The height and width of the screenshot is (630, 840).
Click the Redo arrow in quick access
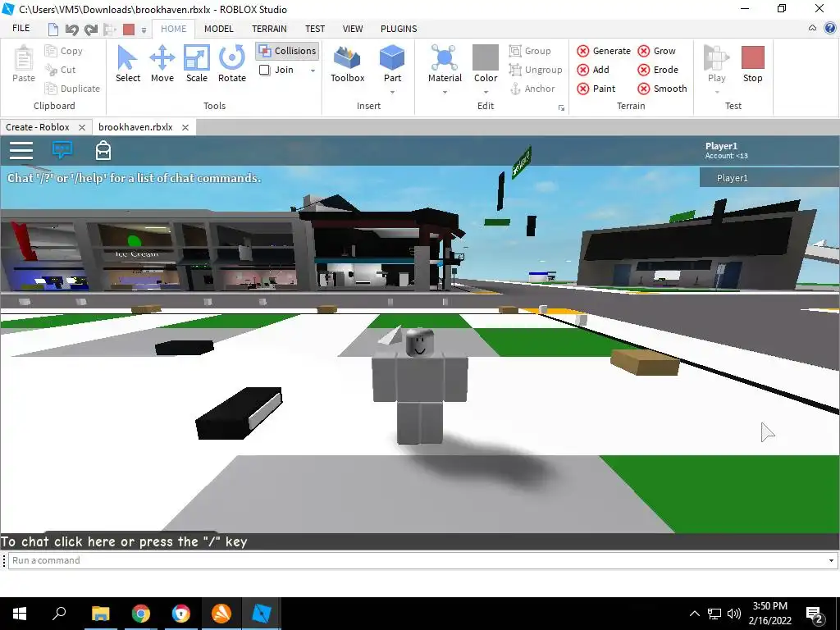pos(91,30)
